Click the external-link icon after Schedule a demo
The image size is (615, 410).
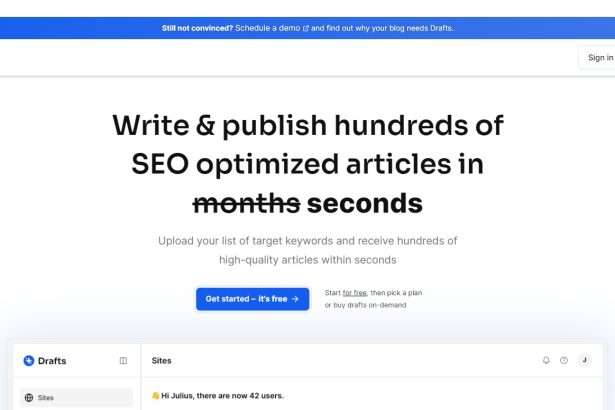click(x=306, y=28)
